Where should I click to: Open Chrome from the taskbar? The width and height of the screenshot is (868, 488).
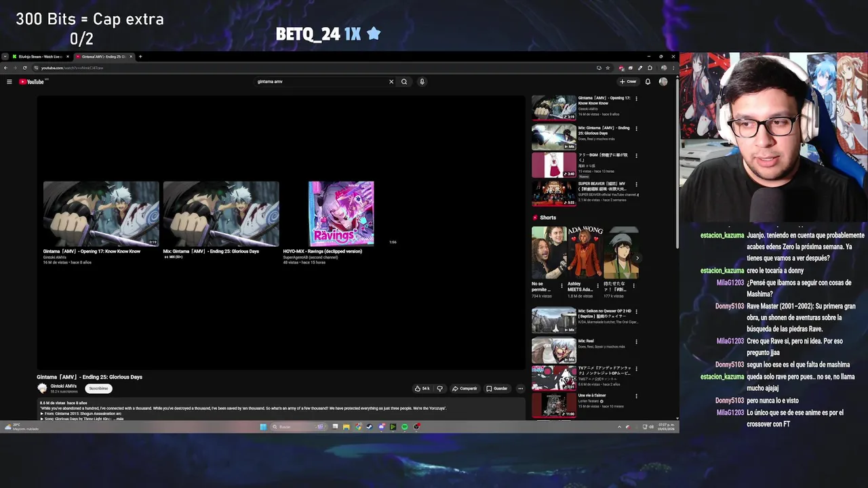pyautogui.click(x=358, y=427)
